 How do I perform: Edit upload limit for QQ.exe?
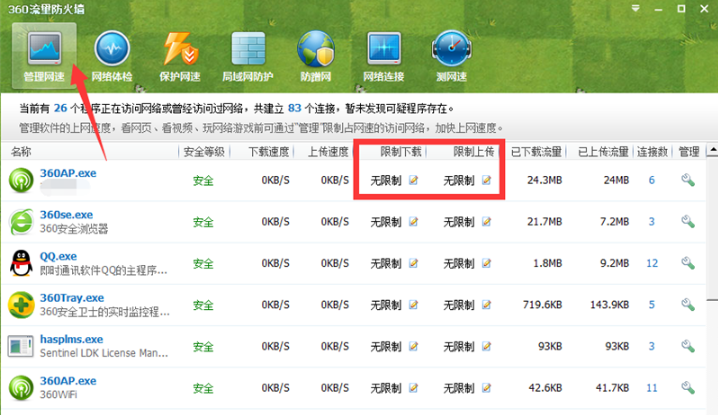click(x=486, y=264)
